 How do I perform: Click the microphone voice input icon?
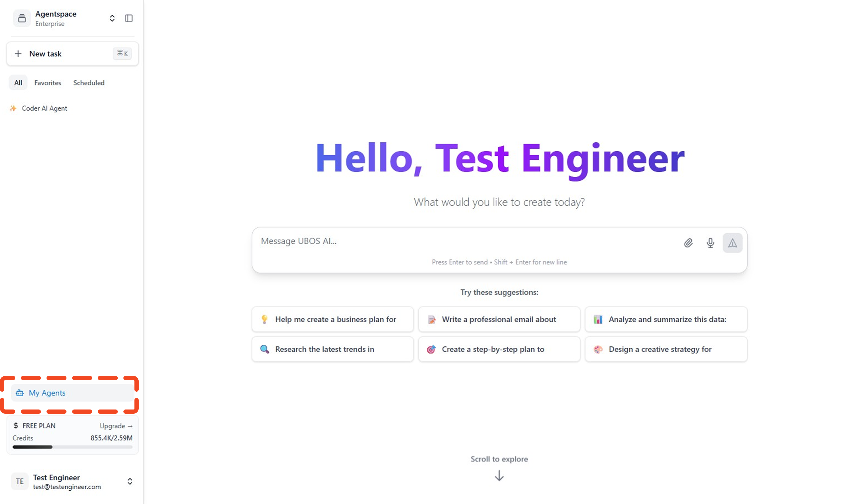710,243
